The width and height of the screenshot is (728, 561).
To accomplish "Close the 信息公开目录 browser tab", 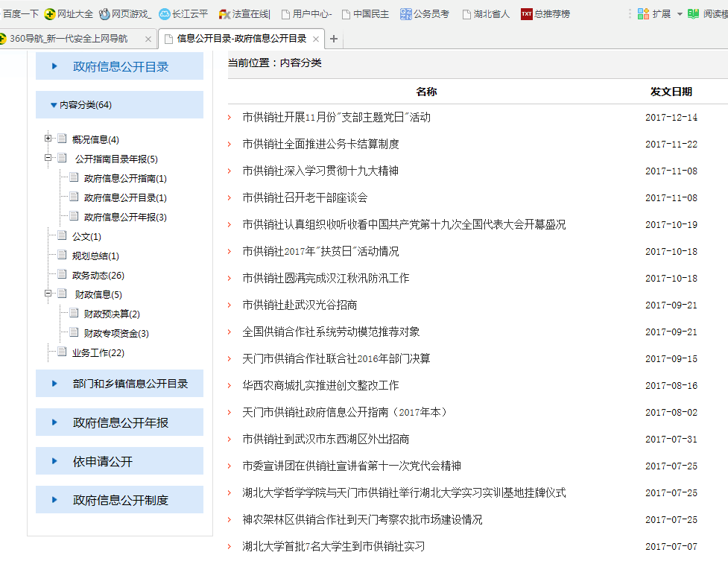I will tap(316, 39).
